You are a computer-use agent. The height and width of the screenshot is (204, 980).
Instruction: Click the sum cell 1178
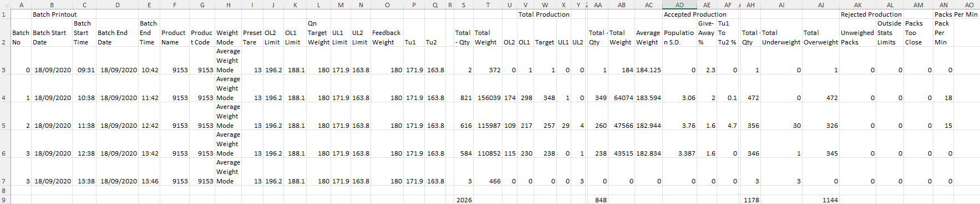coord(751,200)
